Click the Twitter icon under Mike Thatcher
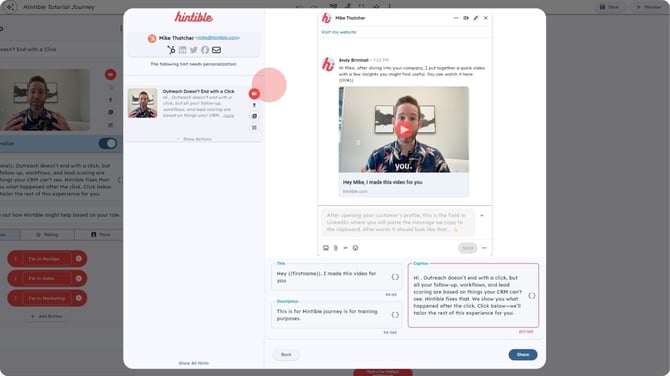This screenshot has width=670, height=376. [x=194, y=50]
